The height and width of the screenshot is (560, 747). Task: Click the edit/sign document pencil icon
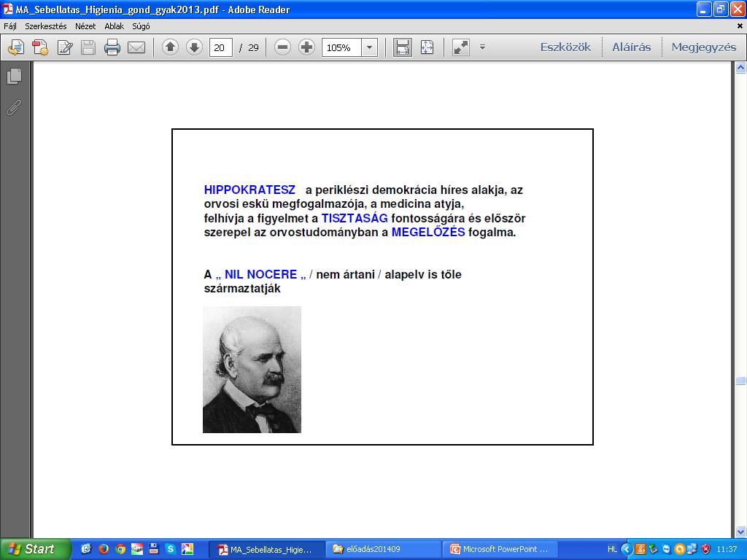tap(65, 47)
